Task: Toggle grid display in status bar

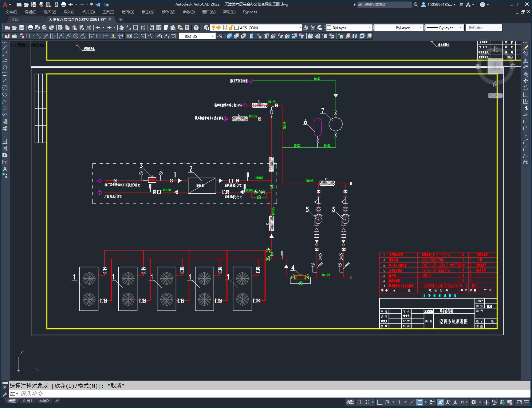Action: [x=359, y=402]
